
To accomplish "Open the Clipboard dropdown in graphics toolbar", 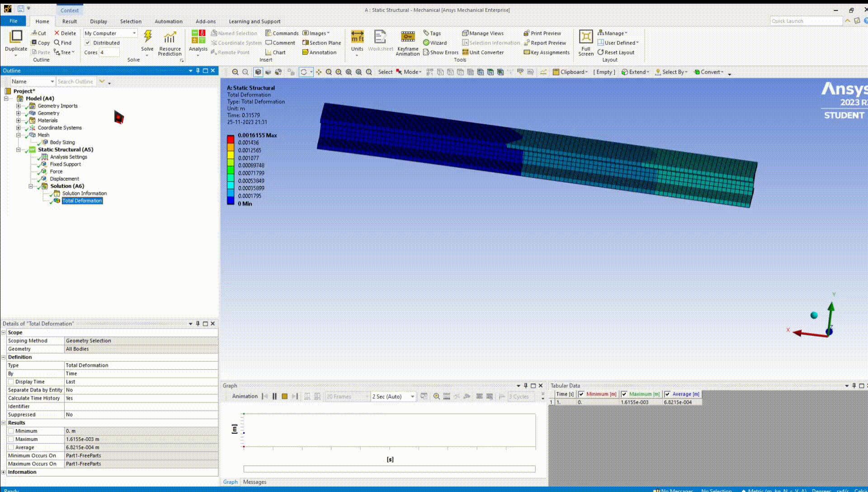I will pyautogui.click(x=570, y=72).
